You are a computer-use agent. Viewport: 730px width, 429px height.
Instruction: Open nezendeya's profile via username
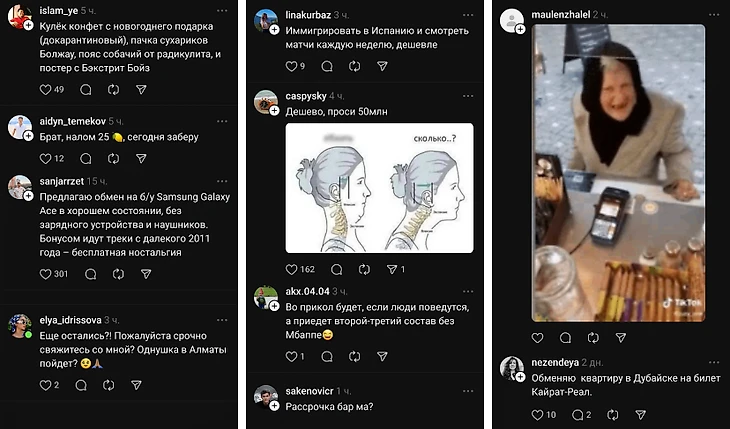pos(555,362)
